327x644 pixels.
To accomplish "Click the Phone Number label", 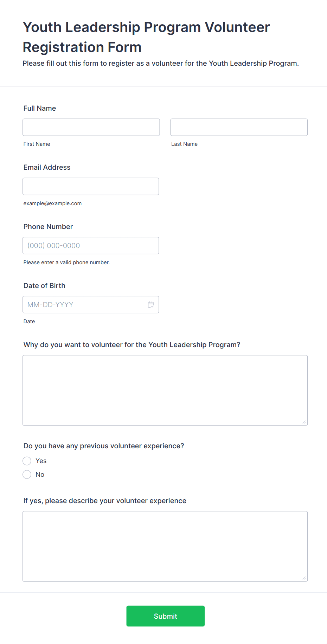I will [x=48, y=227].
